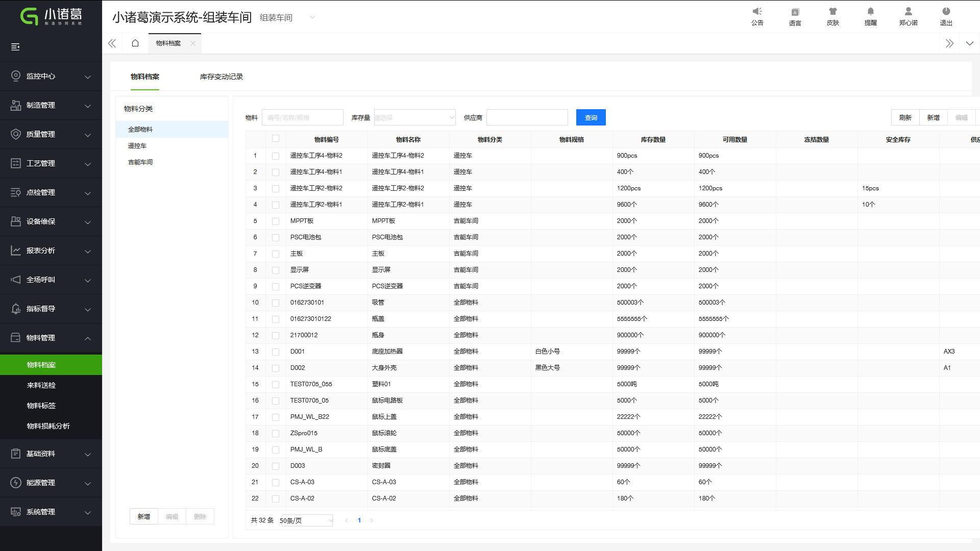Click the home icon in the tab bar
980x551 pixels.
[x=135, y=43]
